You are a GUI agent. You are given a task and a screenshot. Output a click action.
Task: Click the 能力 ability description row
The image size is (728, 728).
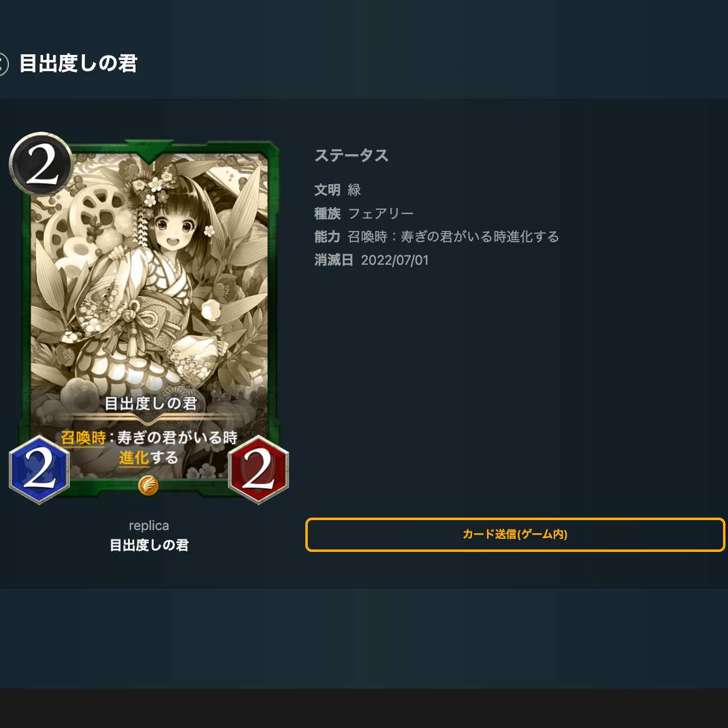[436, 237]
